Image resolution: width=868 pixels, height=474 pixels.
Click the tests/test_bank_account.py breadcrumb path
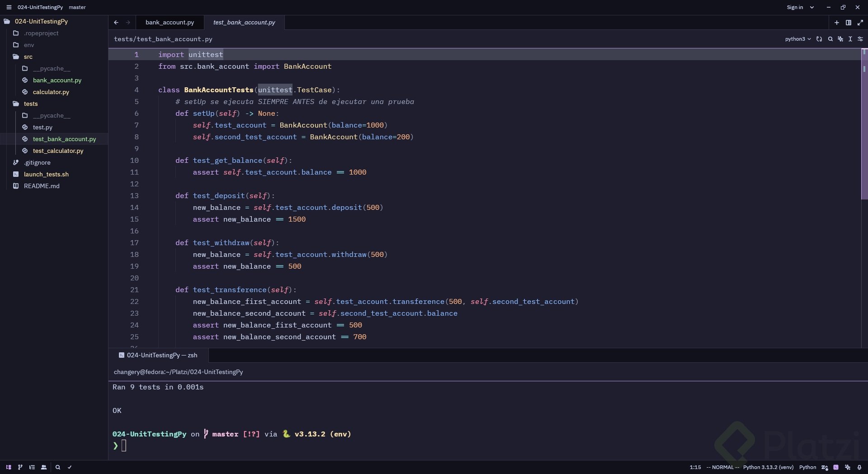163,39
